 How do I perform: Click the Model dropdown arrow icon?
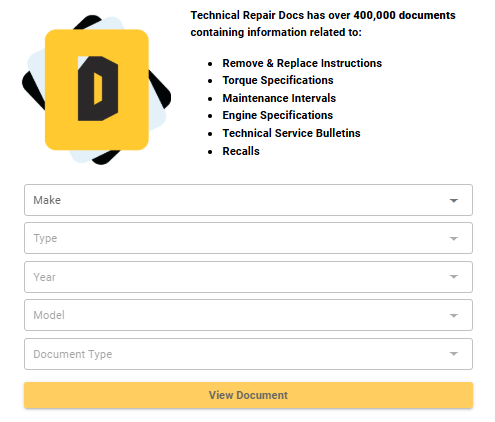coord(453,315)
